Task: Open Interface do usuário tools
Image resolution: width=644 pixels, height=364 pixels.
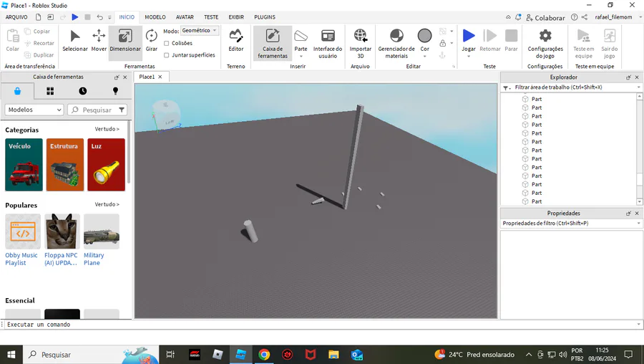Action: [x=328, y=43]
